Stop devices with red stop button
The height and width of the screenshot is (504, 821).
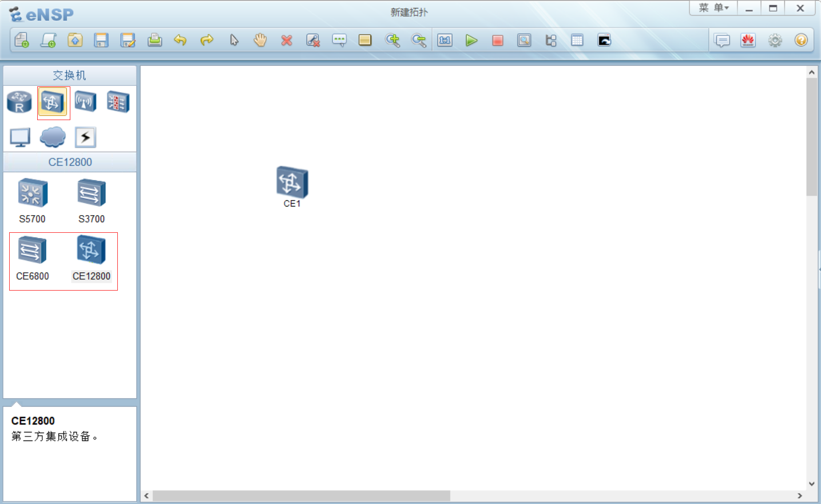(x=498, y=40)
